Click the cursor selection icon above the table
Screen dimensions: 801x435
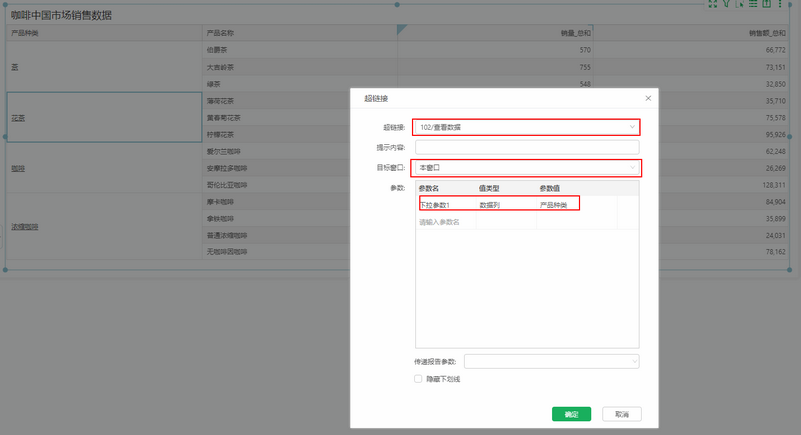pos(739,3)
